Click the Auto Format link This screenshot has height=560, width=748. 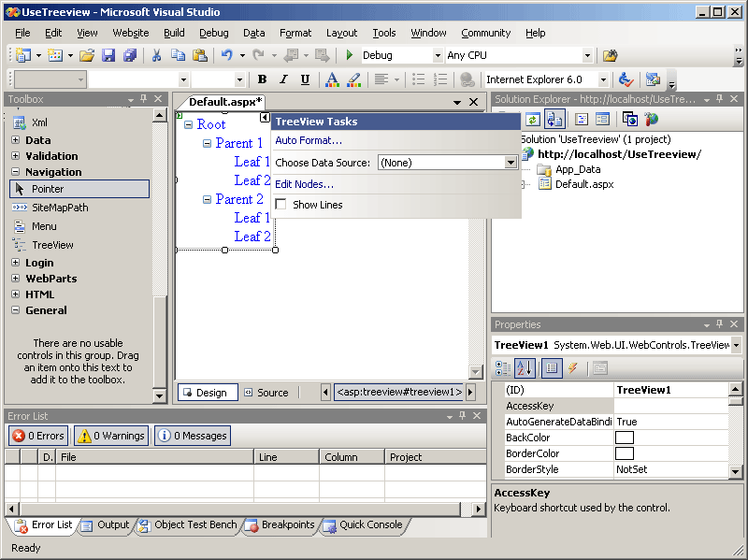pos(309,141)
